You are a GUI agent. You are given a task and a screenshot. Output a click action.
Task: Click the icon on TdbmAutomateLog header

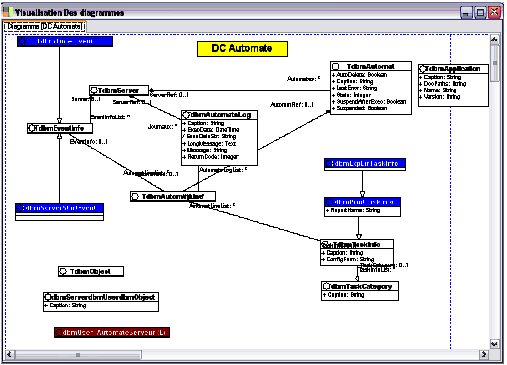pos(186,115)
